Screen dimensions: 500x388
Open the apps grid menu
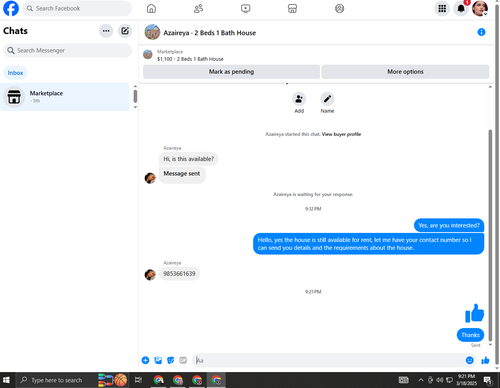point(442,8)
